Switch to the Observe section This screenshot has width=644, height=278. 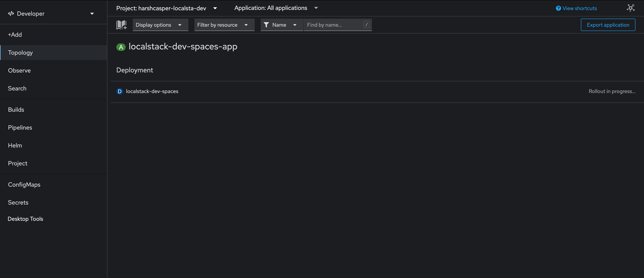(19, 70)
